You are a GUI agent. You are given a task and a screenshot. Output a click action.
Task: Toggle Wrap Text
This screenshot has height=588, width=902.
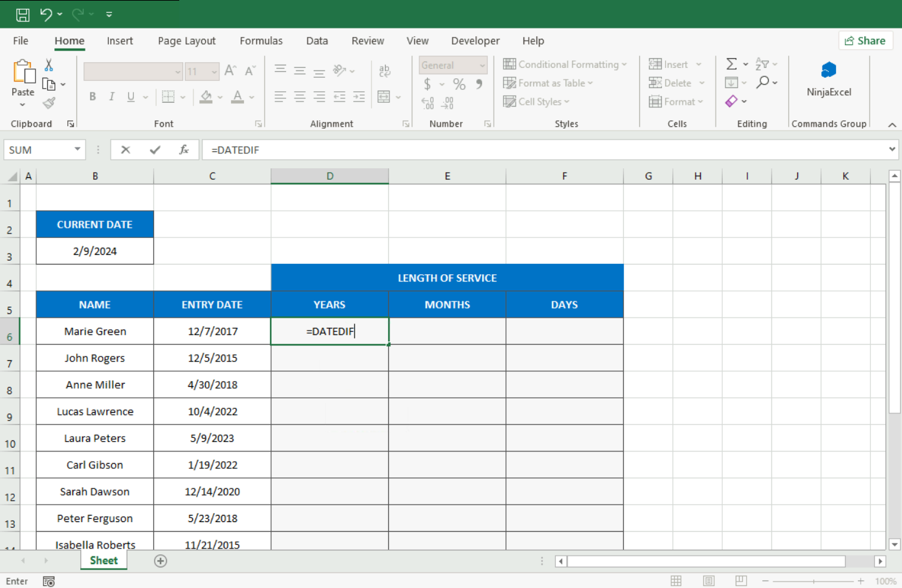[384, 71]
